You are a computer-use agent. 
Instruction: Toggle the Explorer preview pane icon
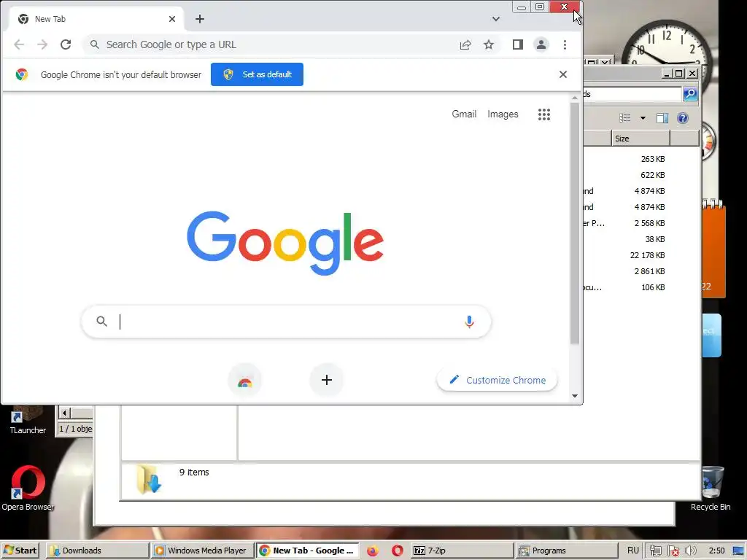(662, 118)
